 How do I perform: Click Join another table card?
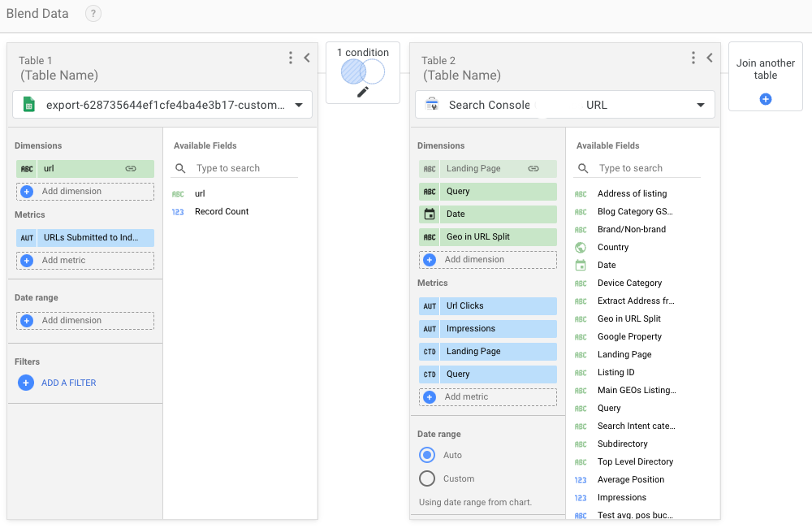click(x=766, y=76)
